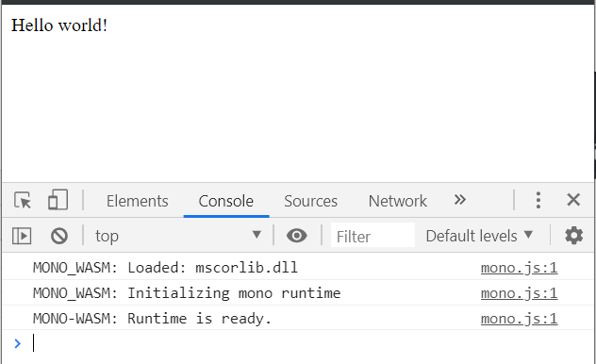Toggle the device toolbar icon
Screen dimensions: 596x364
coord(58,200)
